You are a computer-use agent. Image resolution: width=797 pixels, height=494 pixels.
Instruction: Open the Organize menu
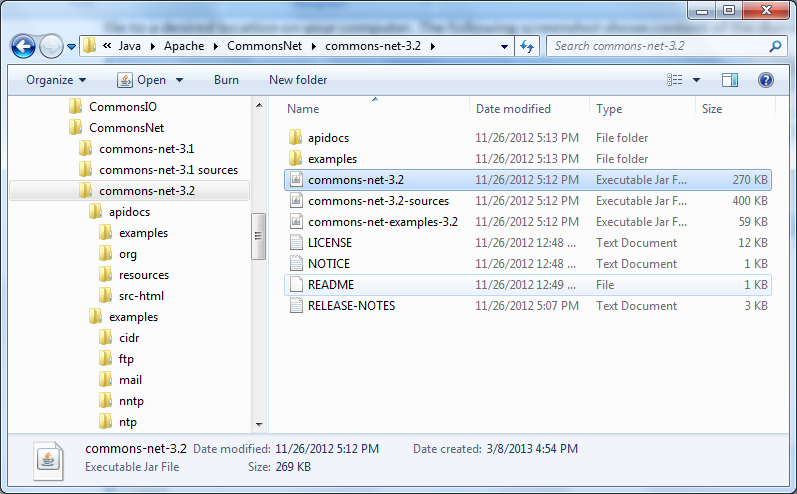[x=56, y=80]
